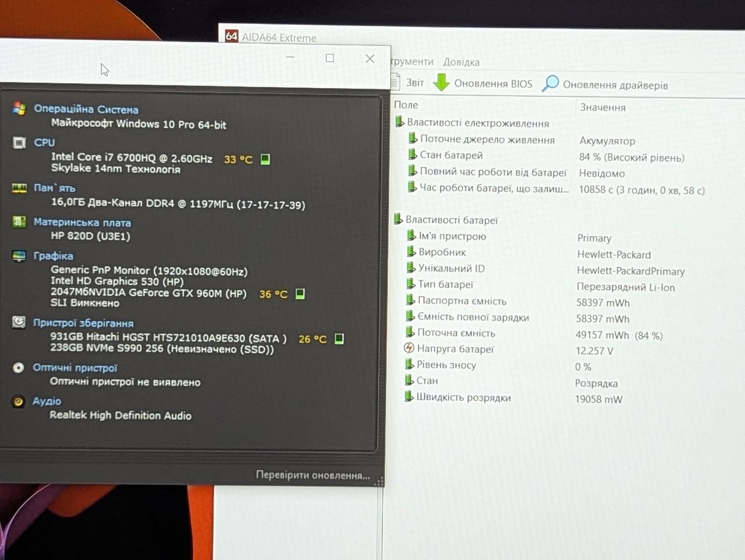Select the Тип батареї row
The height and width of the screenshot is (560, 745).
(439, 284)
